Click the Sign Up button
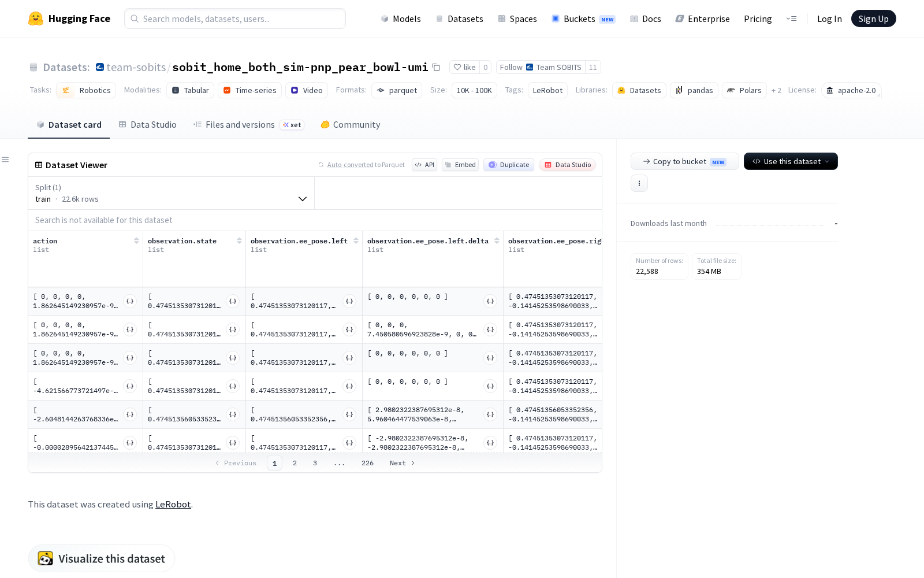924x578 pixels. 873,18
